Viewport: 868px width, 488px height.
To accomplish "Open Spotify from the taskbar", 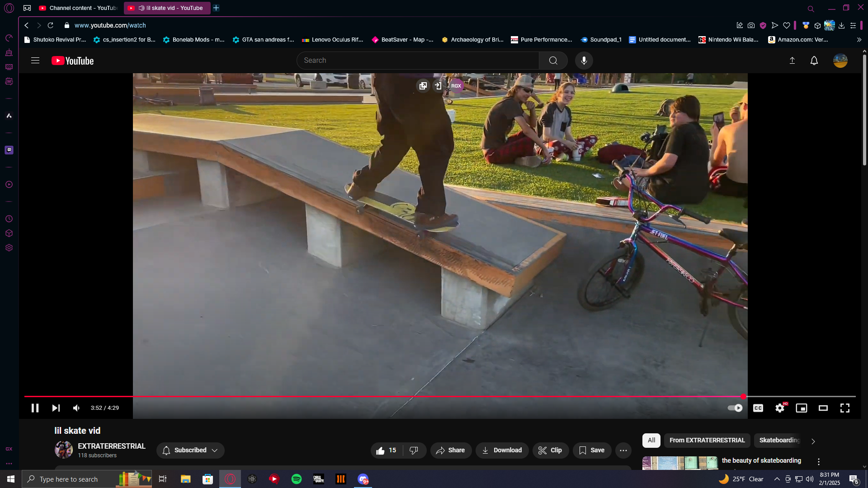I will click(297, 479).
